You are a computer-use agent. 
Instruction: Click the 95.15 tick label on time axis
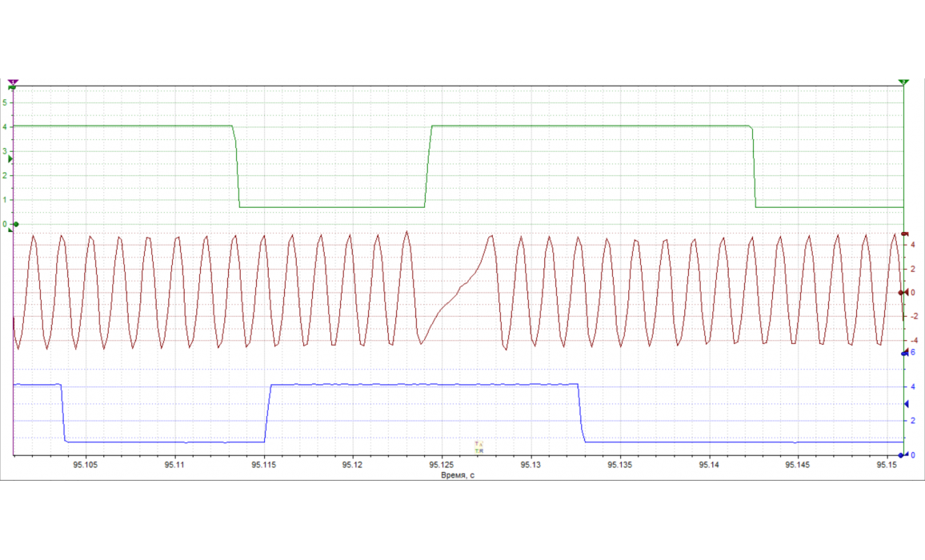tap(887, 465)
